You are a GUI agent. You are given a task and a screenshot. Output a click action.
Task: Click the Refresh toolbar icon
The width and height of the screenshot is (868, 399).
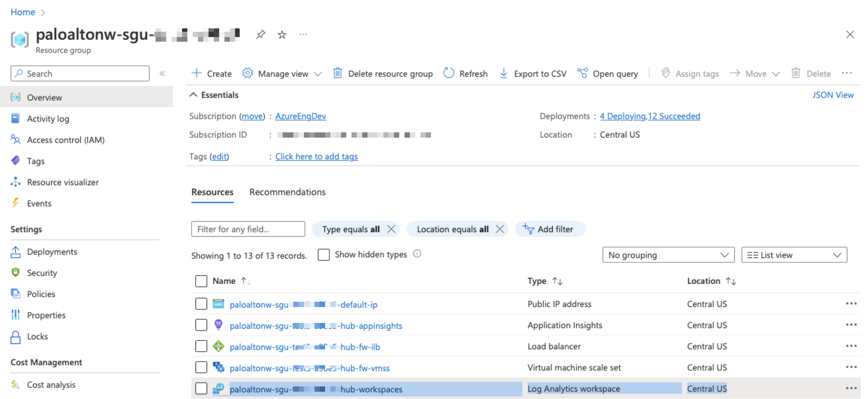tap(449, 73)
